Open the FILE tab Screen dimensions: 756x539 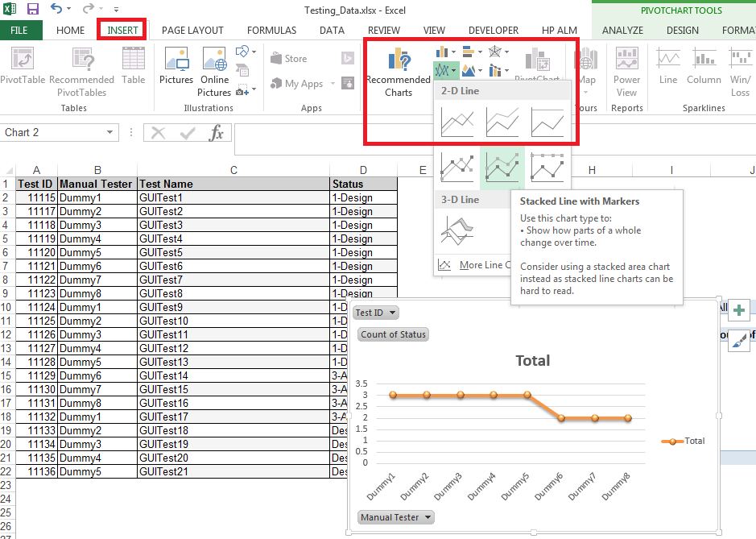[19, 31]
